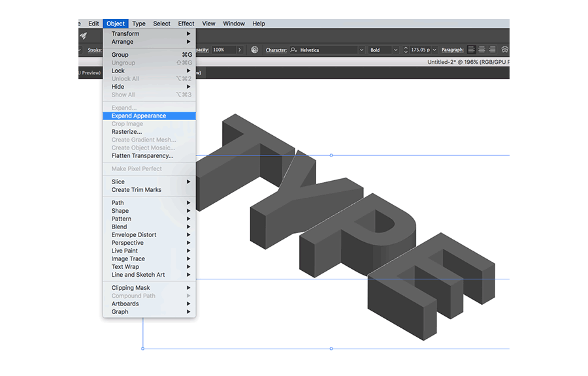Open the Stroke panel link
Screen dimensions: 588x376
[x=95, y=50]
